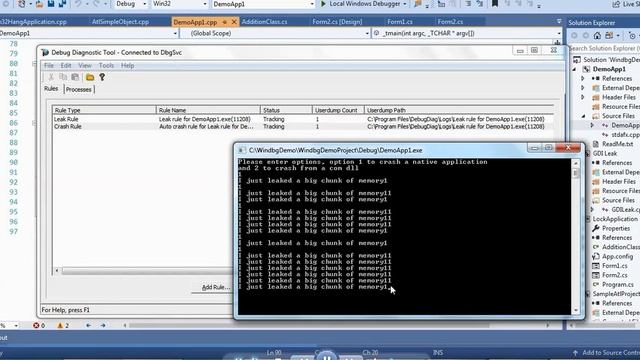Click the help question-mark icon in DebugDiag

[102, 77]
